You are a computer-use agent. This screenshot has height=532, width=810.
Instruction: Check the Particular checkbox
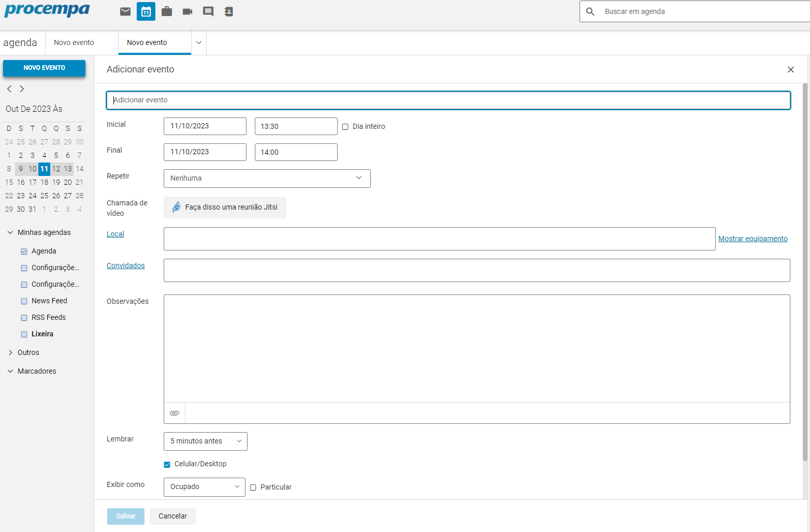pyautogui.click(x=253, y=487)
